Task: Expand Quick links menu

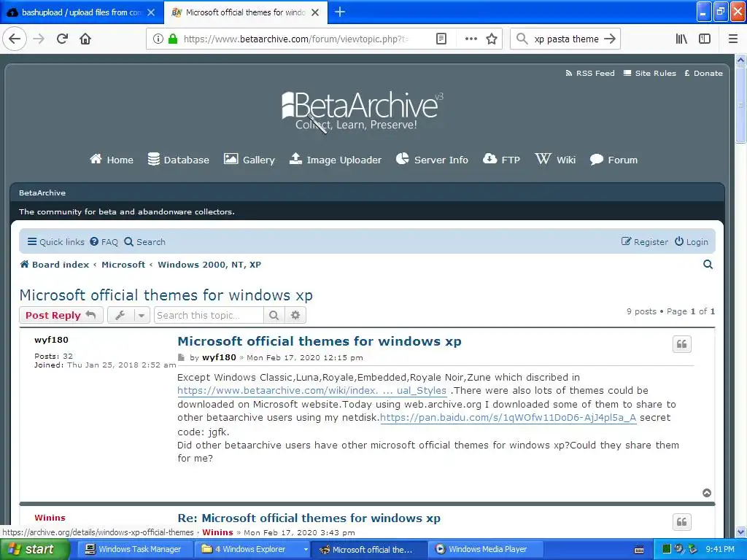Action: [x=55, y=242]
